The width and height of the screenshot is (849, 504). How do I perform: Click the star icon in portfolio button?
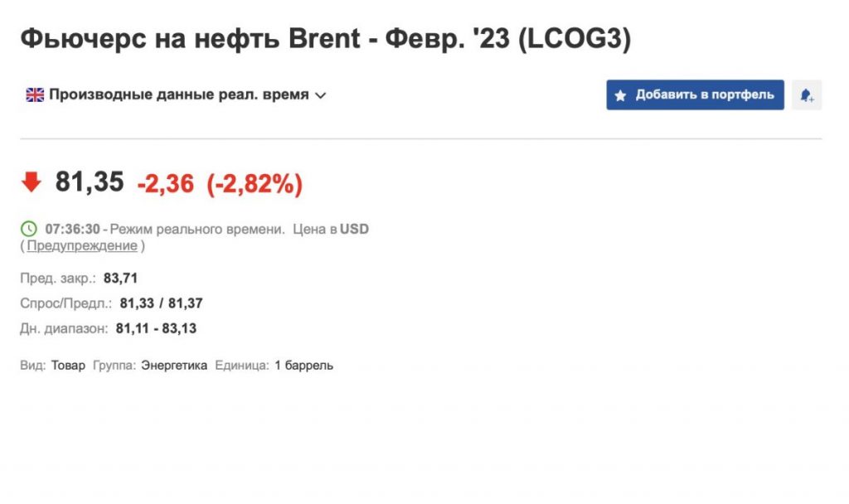coord(620,95)
